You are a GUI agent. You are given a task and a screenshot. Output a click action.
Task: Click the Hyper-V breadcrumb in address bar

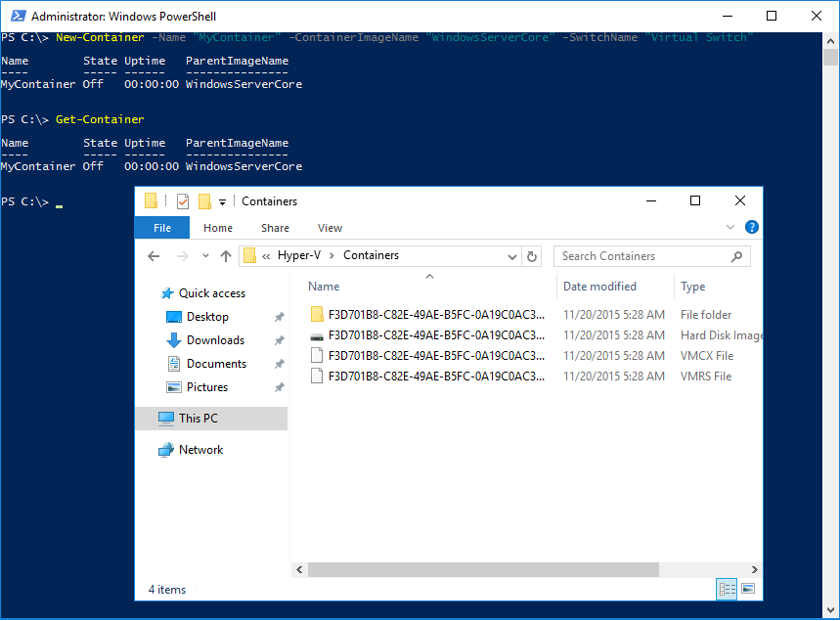[299, 255]
